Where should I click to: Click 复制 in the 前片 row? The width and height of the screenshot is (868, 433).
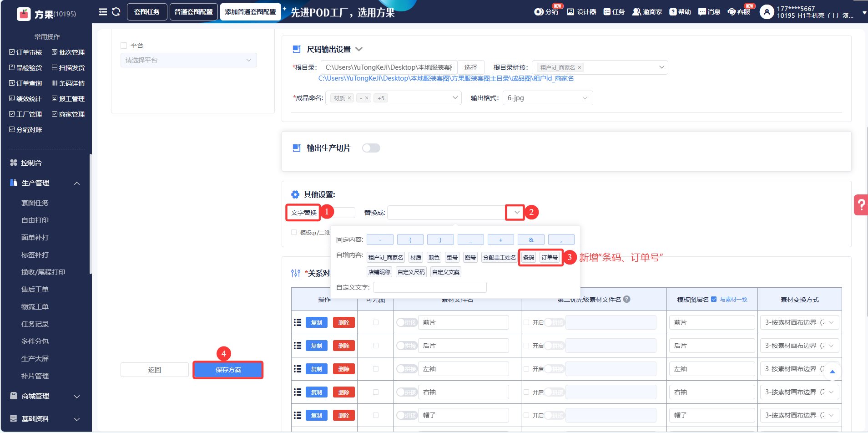coord(317,322)
